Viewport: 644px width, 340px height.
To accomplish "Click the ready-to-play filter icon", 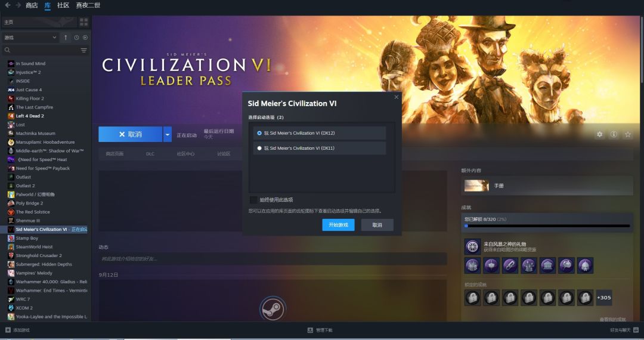I will pos(85,38).
